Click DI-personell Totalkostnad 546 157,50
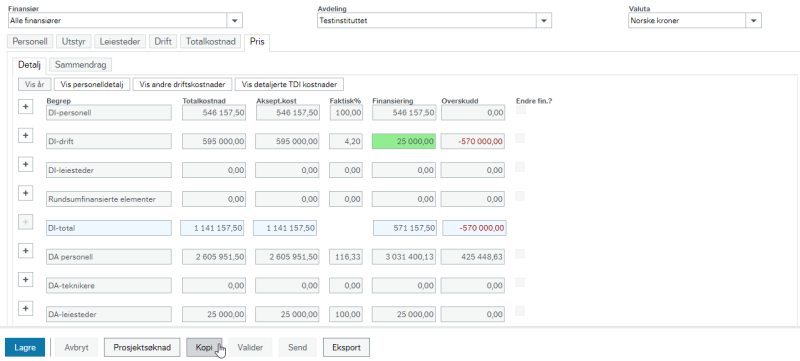This screenshot has width=800, height=361. 213,113
